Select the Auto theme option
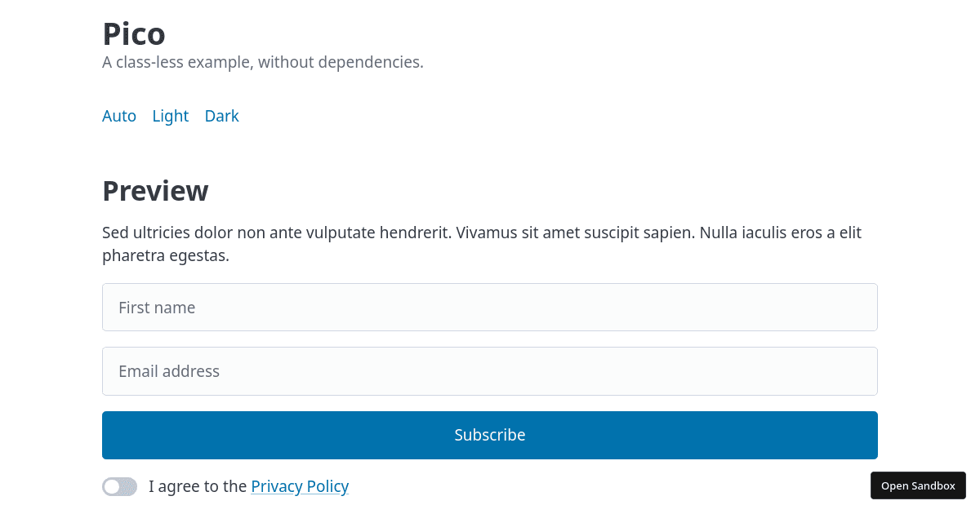This screenshot has width=980, height=514. point(119,116)
